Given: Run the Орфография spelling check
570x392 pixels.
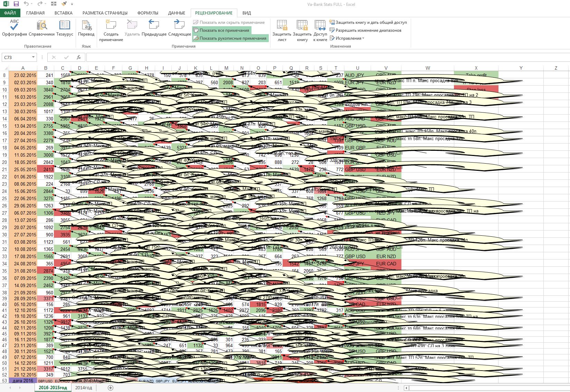Looking at the screenshot, I should [15, 28].
